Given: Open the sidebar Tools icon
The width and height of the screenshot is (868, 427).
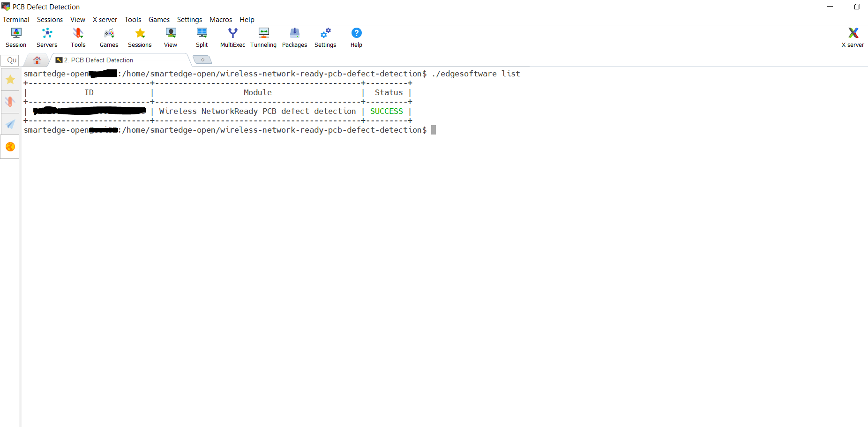Looking at the screenshot, I should [x=10, y=102].
